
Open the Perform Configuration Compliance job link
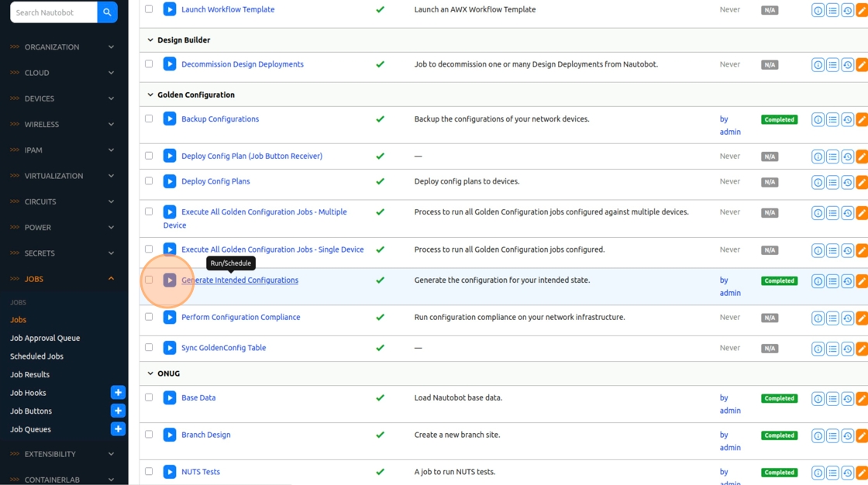click(x=240, y=317)
